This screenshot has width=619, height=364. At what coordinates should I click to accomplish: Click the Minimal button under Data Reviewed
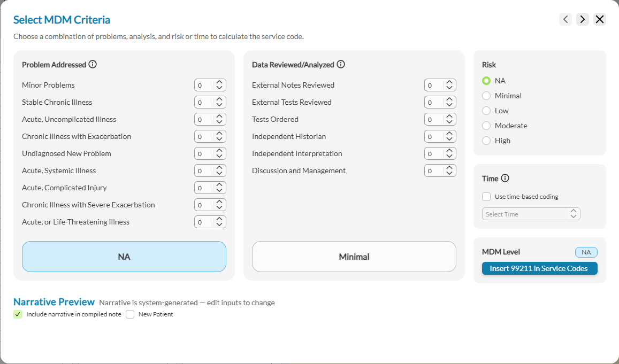click(x=354, y=257)
